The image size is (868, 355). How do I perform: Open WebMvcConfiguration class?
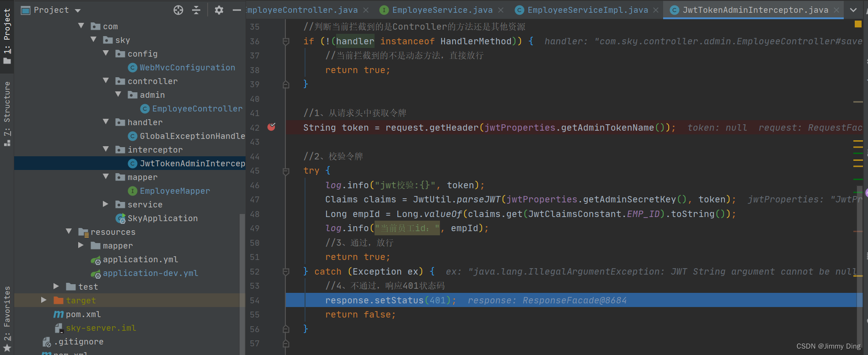click(x=187, y=68)
